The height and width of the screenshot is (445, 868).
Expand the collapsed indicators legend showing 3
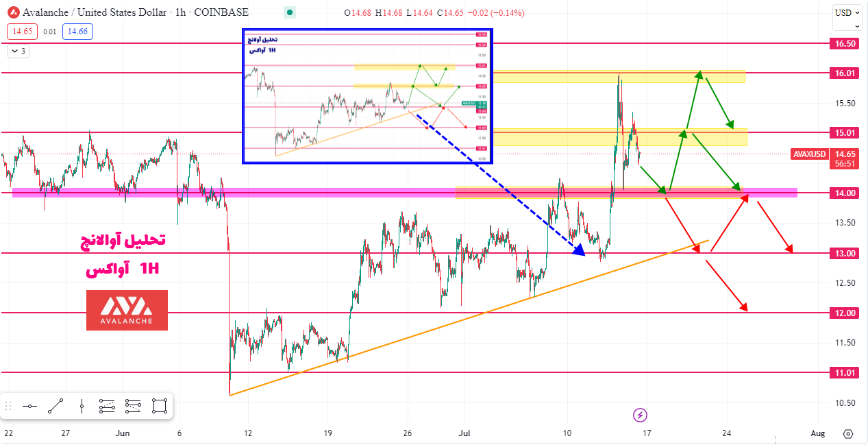[17, 51]
